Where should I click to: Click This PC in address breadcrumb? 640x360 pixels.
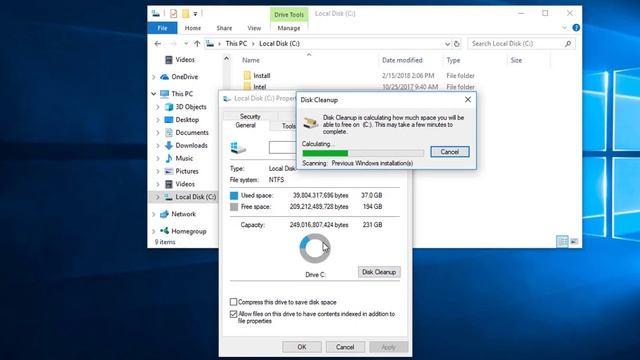tap(236, 44)
